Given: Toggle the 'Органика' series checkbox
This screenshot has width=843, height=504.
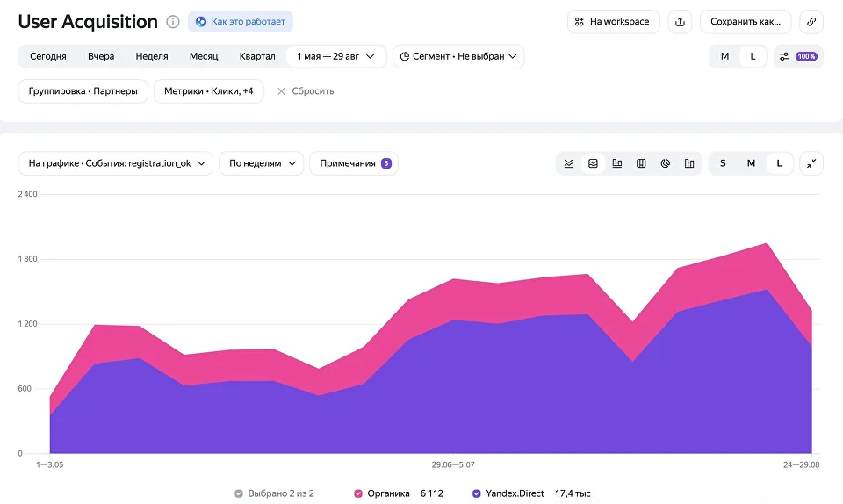Looking at the screenshot, I should tap(358, 493).
